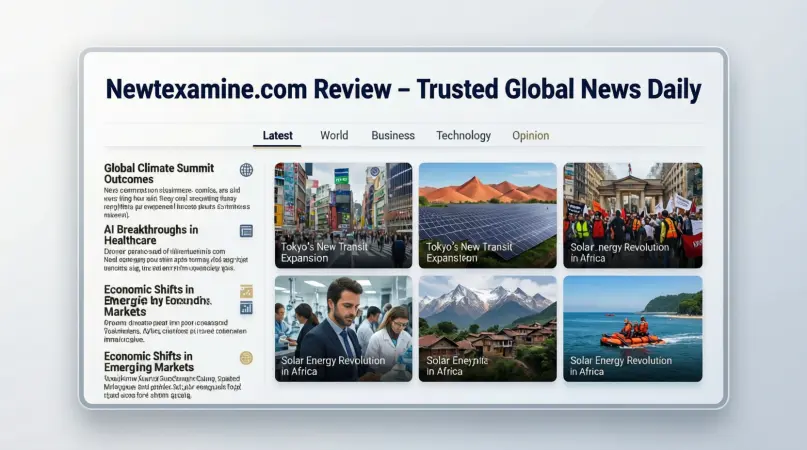
Task: Open Economic Shifts in Emerging Markets beside gold globe
Action: 149,361
